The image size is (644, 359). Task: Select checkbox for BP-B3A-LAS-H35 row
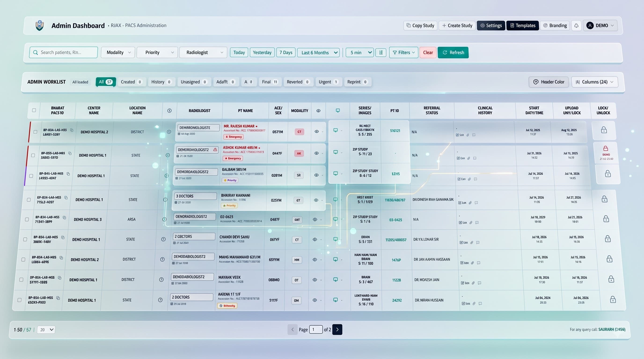(35, 132)
